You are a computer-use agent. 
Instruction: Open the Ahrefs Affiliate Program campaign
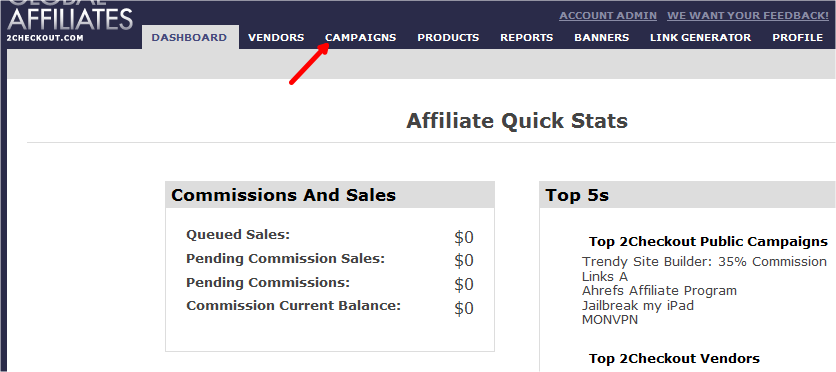point(660,291)
